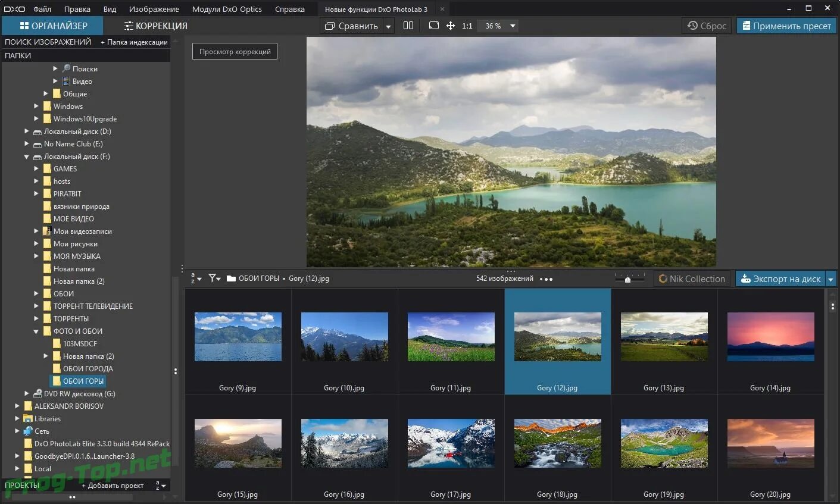The image size is (840, 504).
Task: Open the filter funnel icon dropdown
Action: 214,278
